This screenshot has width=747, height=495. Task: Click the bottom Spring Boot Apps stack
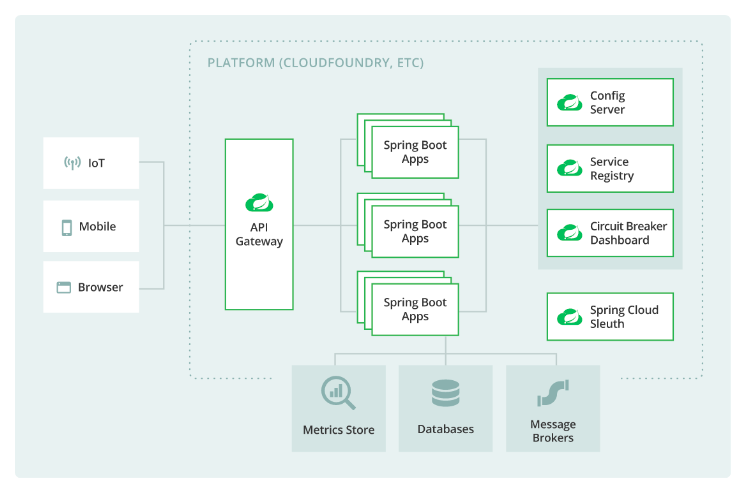point(408,303)
